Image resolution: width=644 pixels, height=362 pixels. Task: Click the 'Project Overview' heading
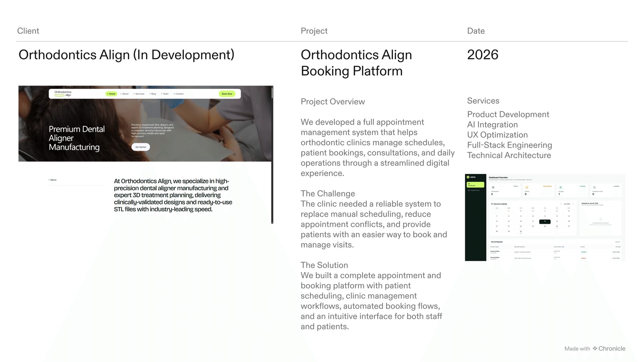(x=333, y=102)
